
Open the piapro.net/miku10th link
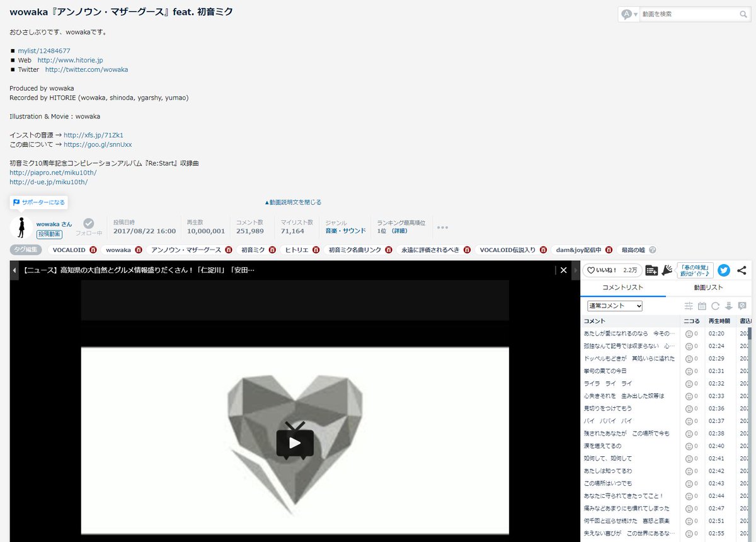[53, 173]
